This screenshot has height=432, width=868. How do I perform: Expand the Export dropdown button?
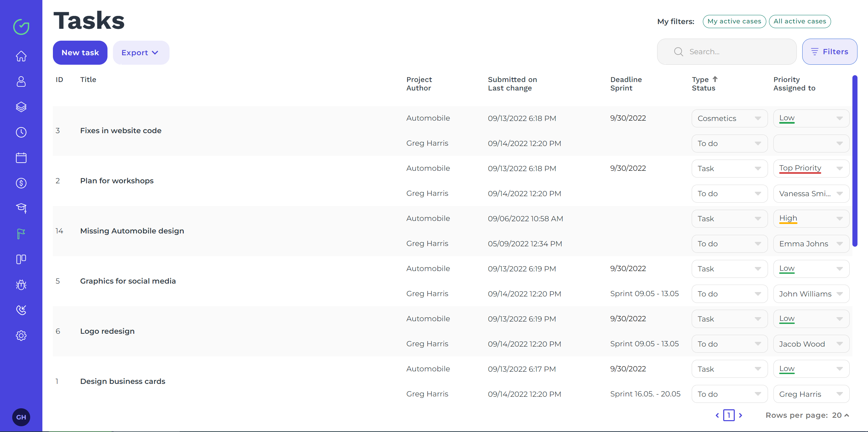click(x=141, y=53)
